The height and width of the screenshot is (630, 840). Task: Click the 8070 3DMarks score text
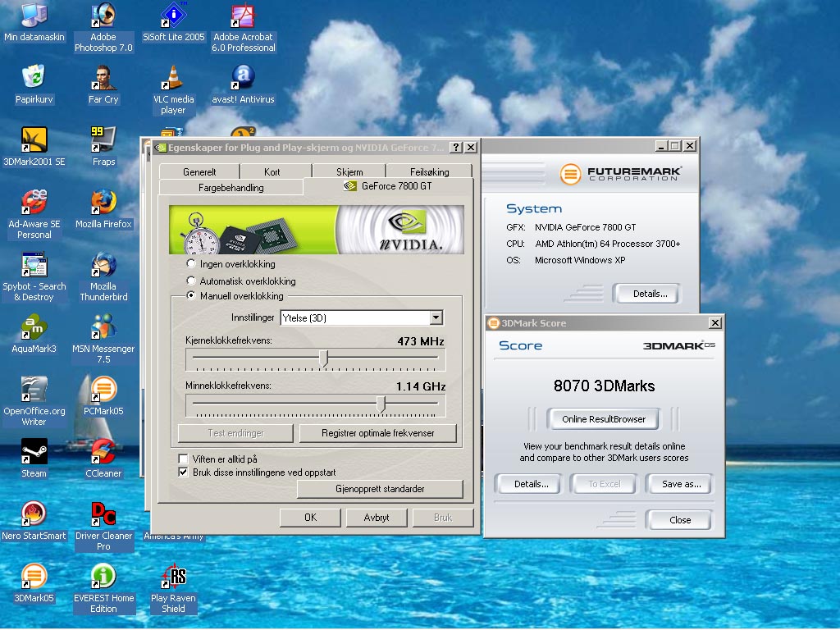604,386
